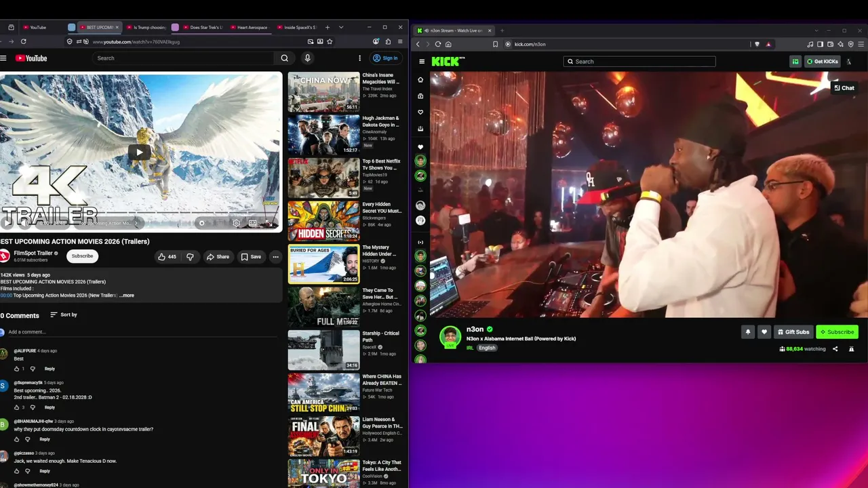Mute the YouTube video volume
This screenshot has width=868, height=488.
(x=25, y=223)
